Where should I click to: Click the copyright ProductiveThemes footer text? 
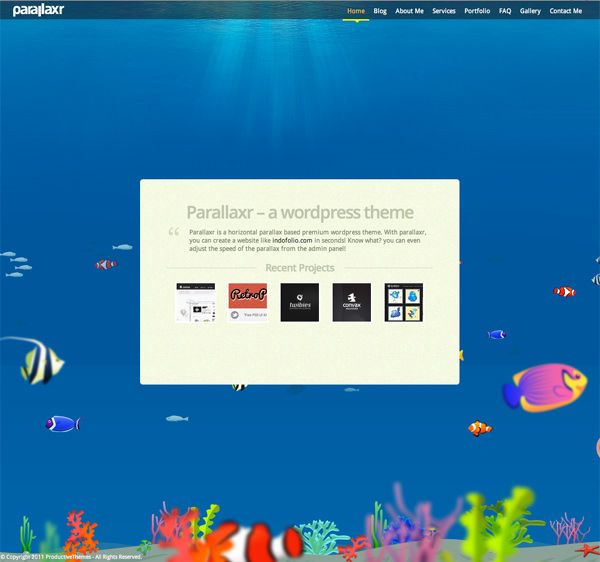pyautogui.click(x=71, y=557)
